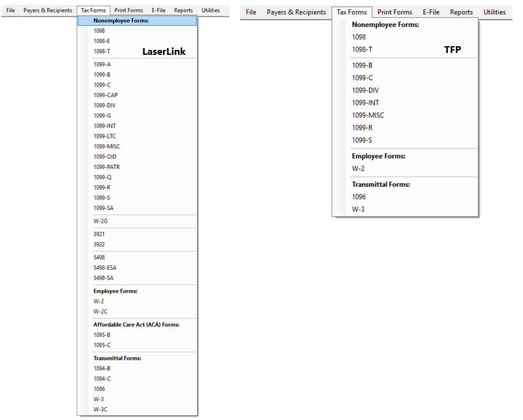Viewport: 523px width, 420px height.
Task: Open the W-2G form in LaserLink
Action: pos(100,220)
